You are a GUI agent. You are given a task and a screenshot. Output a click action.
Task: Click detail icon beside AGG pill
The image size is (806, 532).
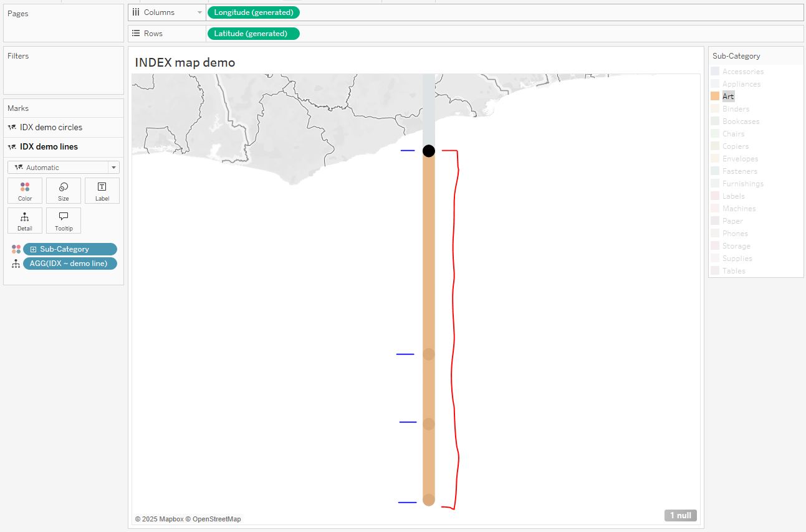tap(16, 264)
